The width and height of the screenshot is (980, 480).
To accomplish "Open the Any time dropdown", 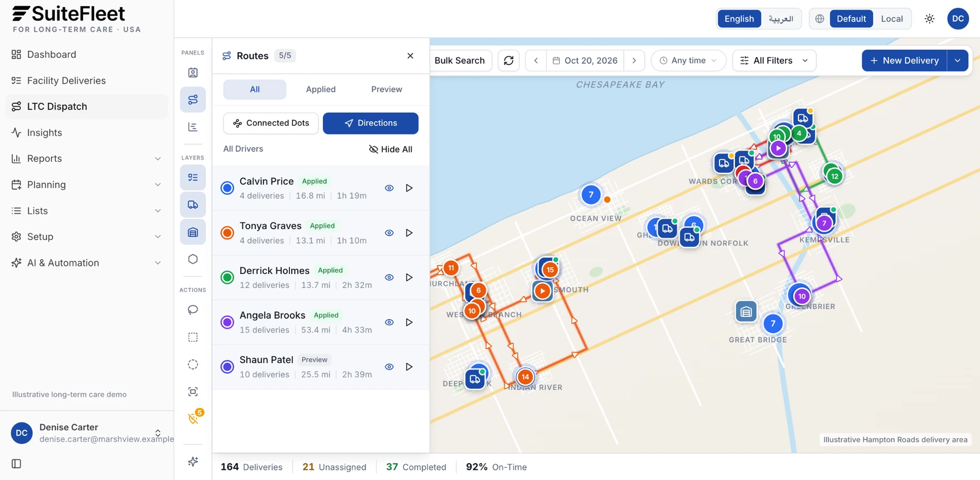I will 688,61.
